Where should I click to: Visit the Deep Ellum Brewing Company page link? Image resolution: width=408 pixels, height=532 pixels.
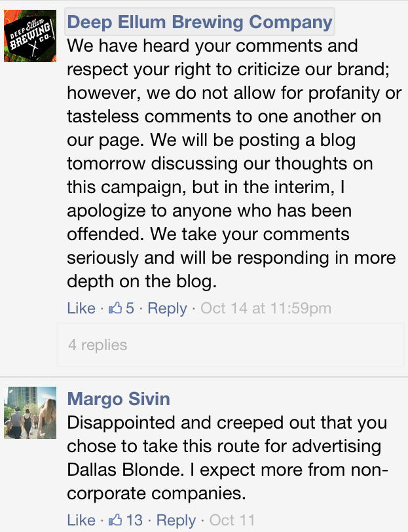point(200,22)
